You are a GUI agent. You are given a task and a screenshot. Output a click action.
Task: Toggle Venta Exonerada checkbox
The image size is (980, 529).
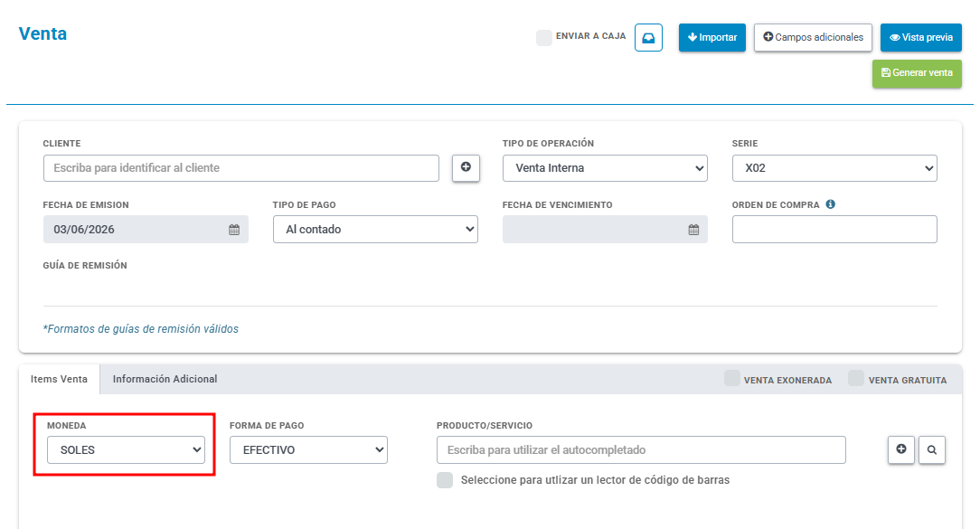(732, 378)
